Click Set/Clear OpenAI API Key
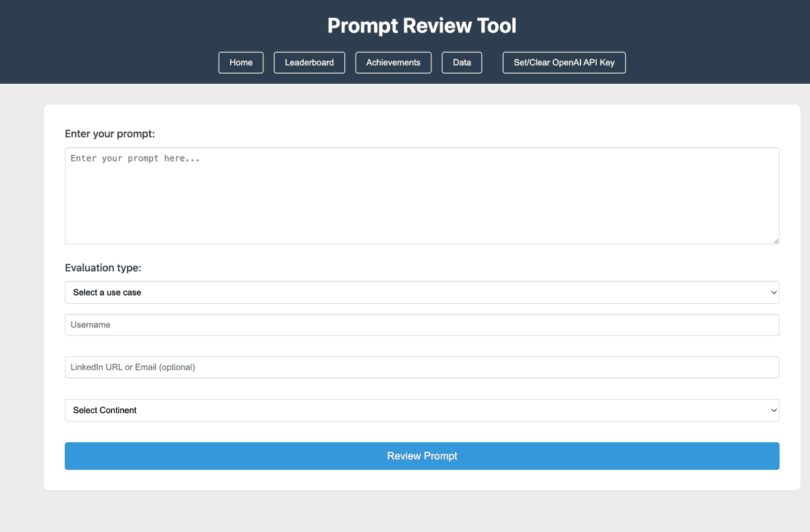Screen dimensions: 810x532 (564, 62)
